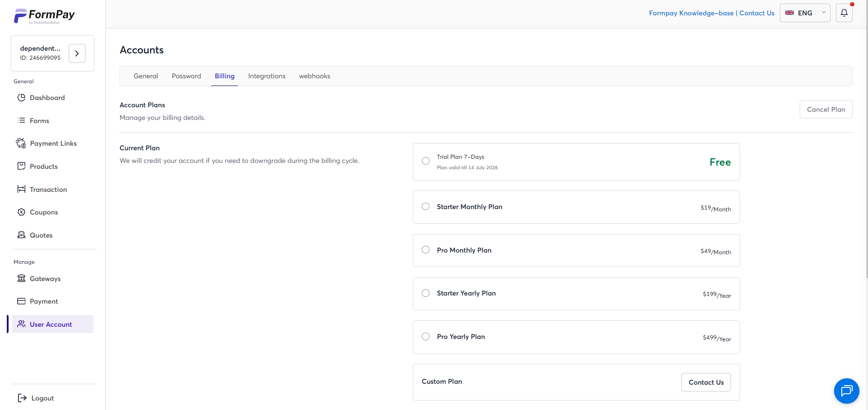Open the Formpay Knowledge-base link
The height and width of the screenshot is (410, 868).
691,13
